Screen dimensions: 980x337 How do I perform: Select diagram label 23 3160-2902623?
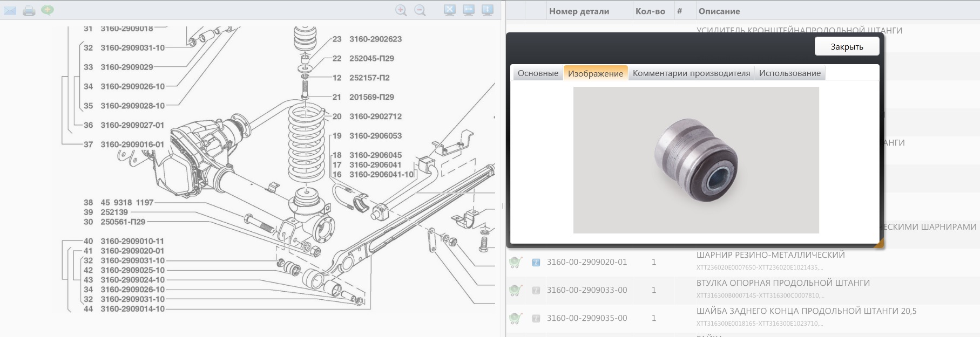(367, 39)
